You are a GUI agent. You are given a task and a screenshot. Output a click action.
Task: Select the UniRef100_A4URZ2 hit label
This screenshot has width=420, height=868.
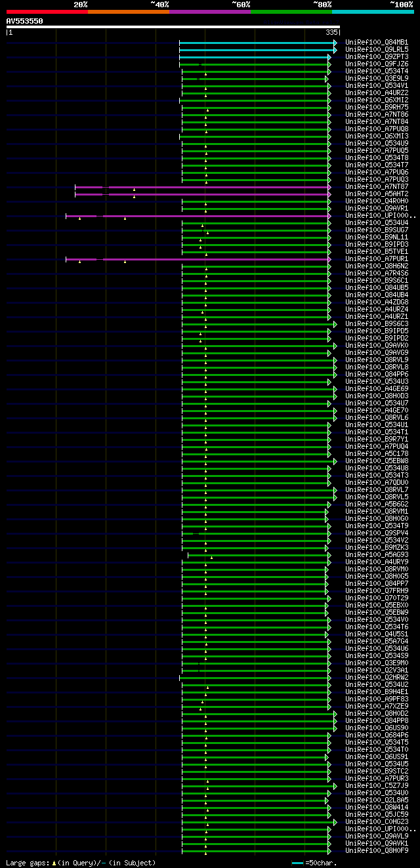(377, 93)
